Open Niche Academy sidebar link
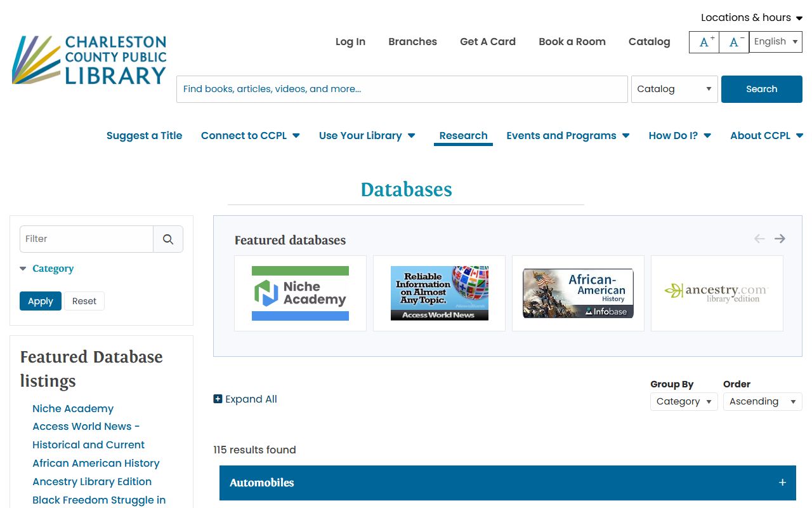 click(x=73, y=409)
